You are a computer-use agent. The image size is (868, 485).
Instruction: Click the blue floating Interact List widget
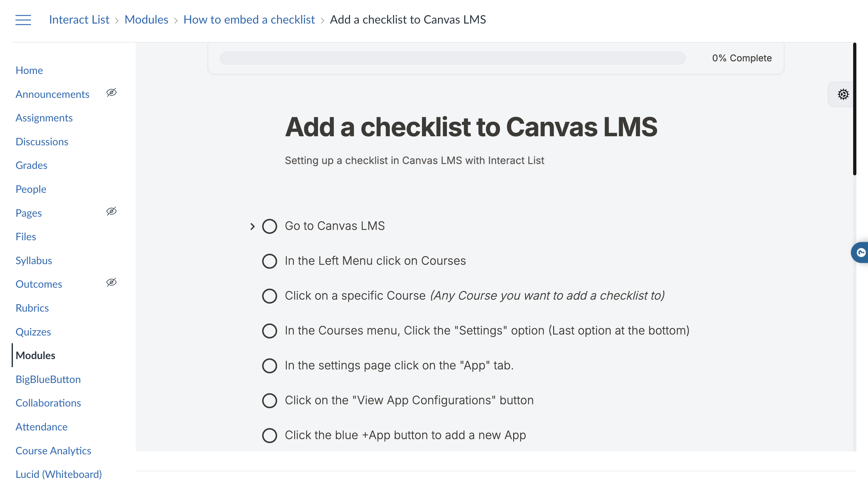[x=861, y=252]
